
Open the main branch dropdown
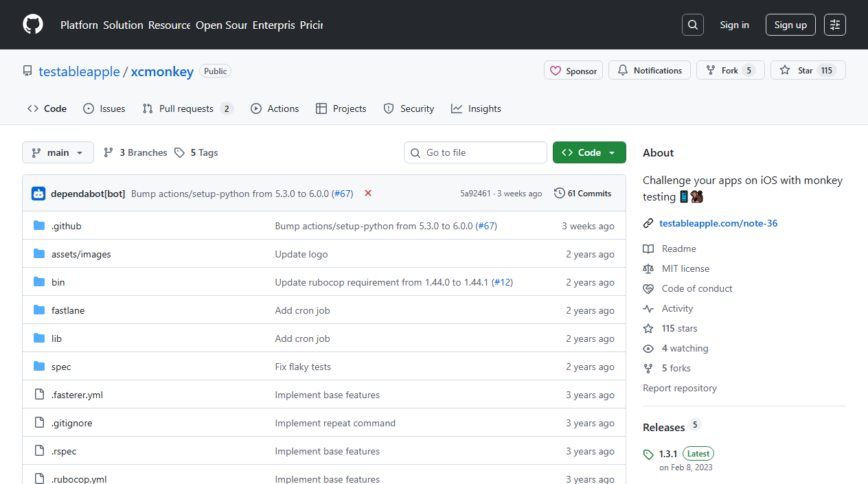[x=58, y=152]
